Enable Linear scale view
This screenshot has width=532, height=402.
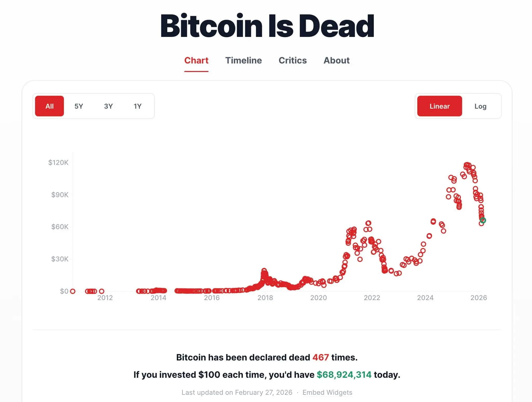click(x=439, y=106)
